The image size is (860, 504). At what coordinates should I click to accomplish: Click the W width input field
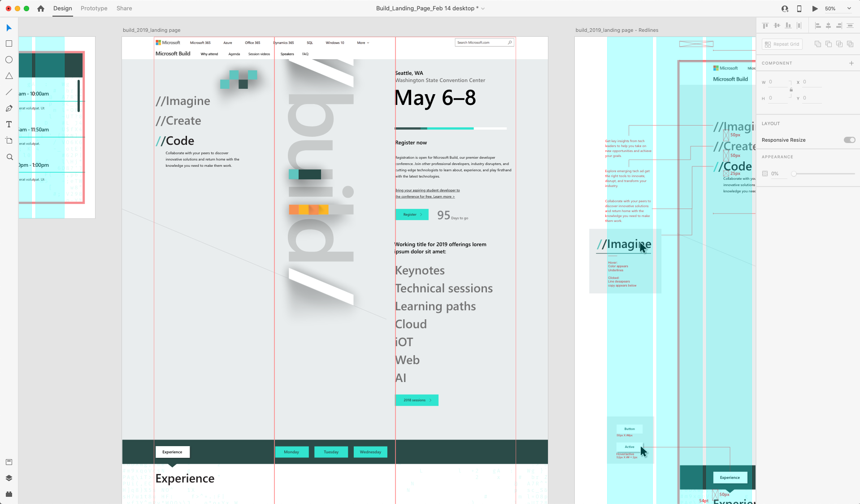(x=777, y=82)
